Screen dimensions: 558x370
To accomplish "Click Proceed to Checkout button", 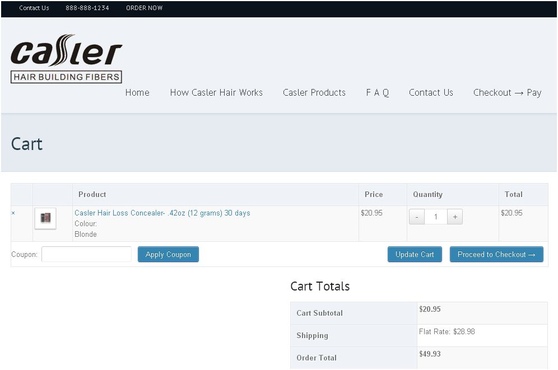I will click(x=496, y=254).
